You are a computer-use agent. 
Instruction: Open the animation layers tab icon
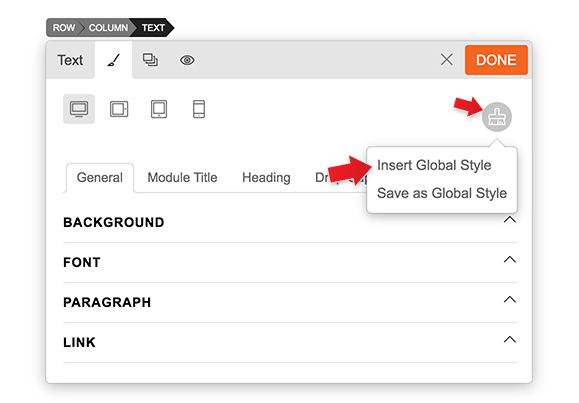(x=150, y=60)
